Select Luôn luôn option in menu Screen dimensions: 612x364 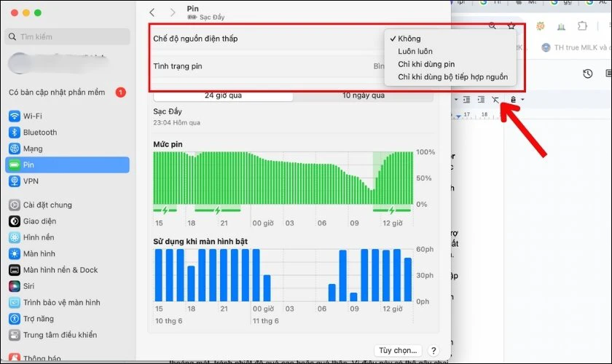tap(450, 51)
